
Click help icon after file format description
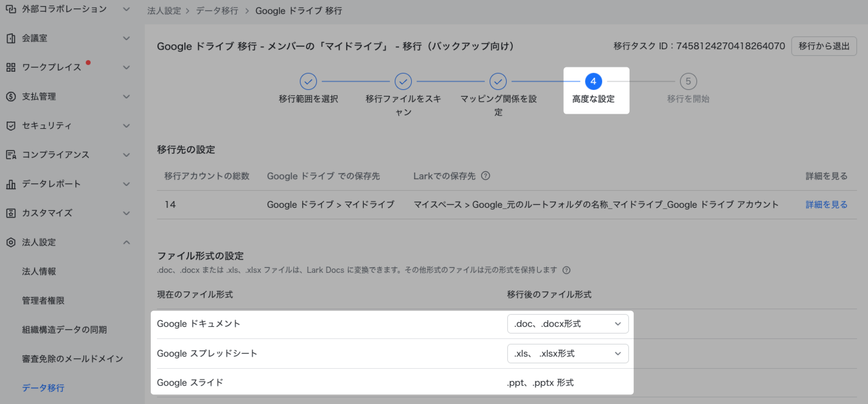pyautogui.click(x=566, y=270)
